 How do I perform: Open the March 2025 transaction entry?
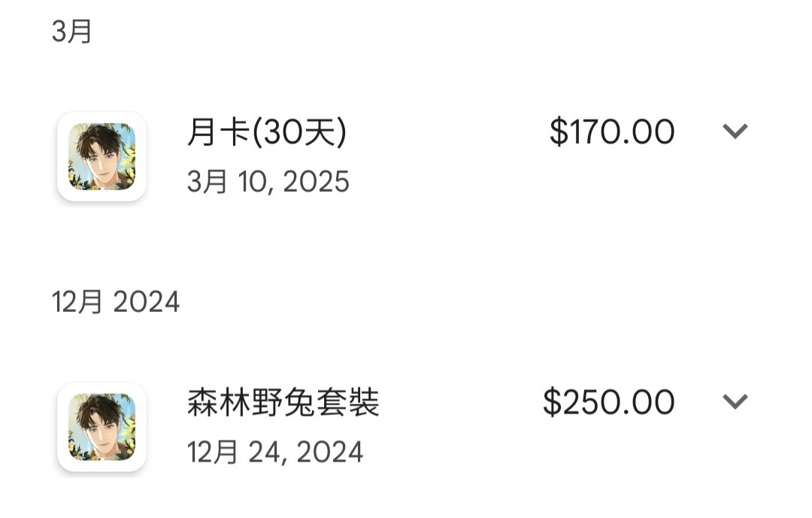coord(403,156)
